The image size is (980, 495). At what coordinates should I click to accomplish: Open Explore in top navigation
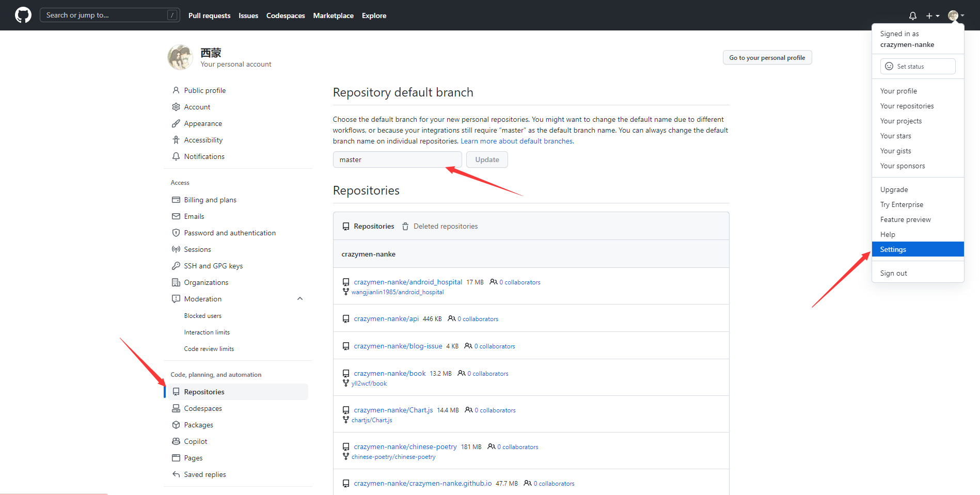[374, 15]
